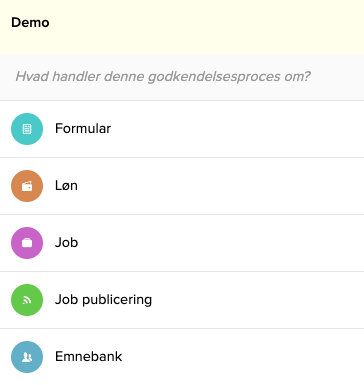Screen dimensions: 364x385
Task: Click the purple Job briefcase icon
Action: click(x=27, y=243)
